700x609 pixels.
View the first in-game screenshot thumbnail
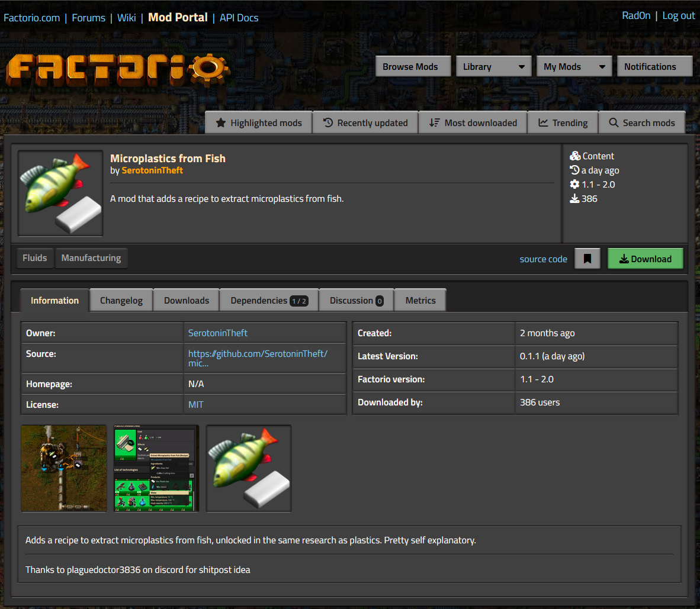pyautogui.click(x=64, y=468)
